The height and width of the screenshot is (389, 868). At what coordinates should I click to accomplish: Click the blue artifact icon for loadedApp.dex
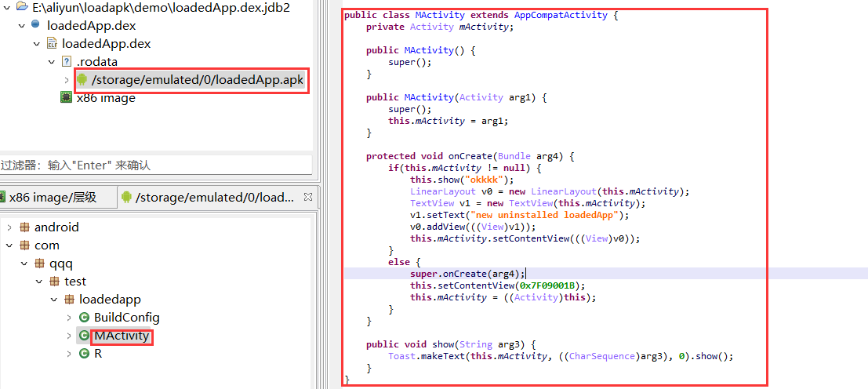[x=36, y=25]
